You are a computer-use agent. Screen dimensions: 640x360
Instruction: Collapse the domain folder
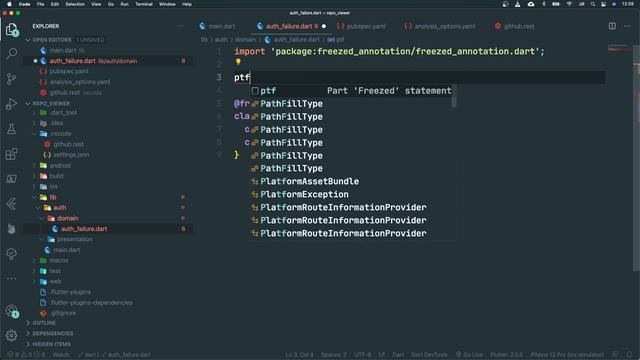click(x=67, y=218)
